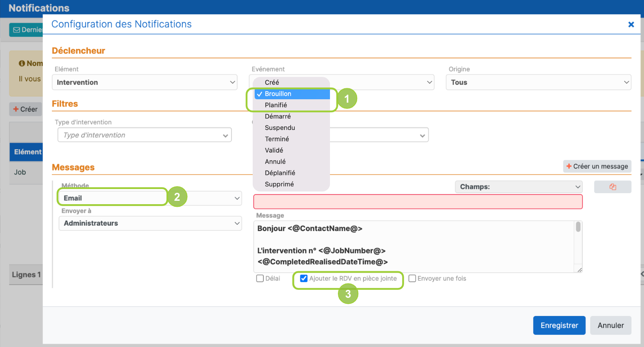Click the Enregistrer button
The height and width of the screenshot is (347, 644).
point(559,325)
